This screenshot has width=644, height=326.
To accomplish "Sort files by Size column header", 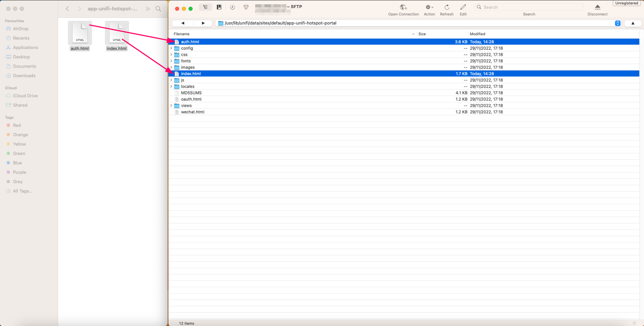I will point(422,34).
